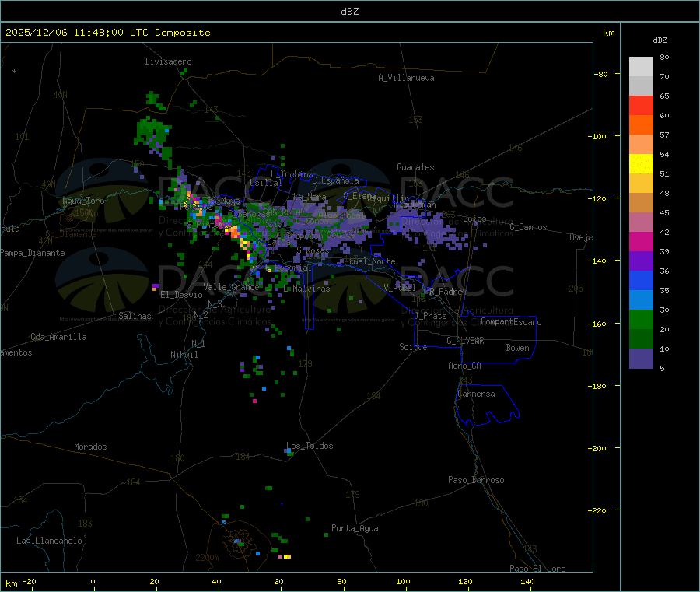Image resolution: width=700 pixels, height=592 pixels.
Task: Click the Atuel_Norte location label
Action: click(370, 261)
